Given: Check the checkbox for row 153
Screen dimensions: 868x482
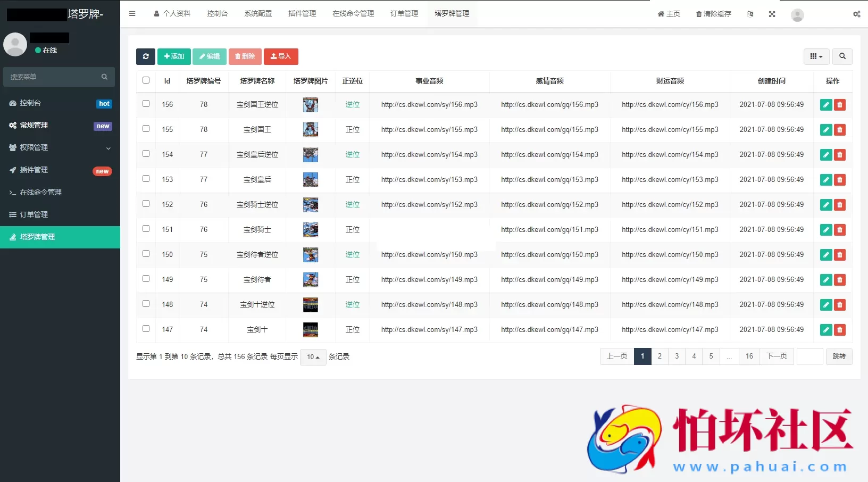Looking at the screenshot, I should pyautogui.click(x=146, y=179).
